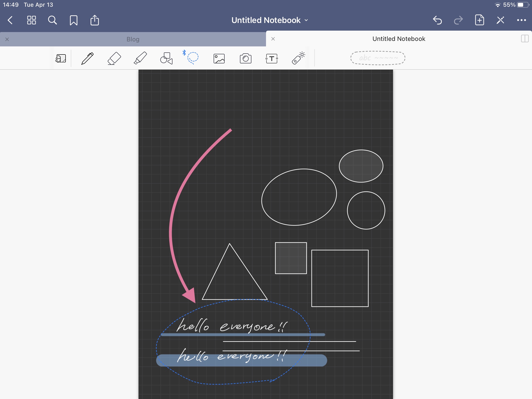Expand the Untitled Notebook title dropdown
The height and width of the screenshot is (399, 532).
tap(269, 20)
